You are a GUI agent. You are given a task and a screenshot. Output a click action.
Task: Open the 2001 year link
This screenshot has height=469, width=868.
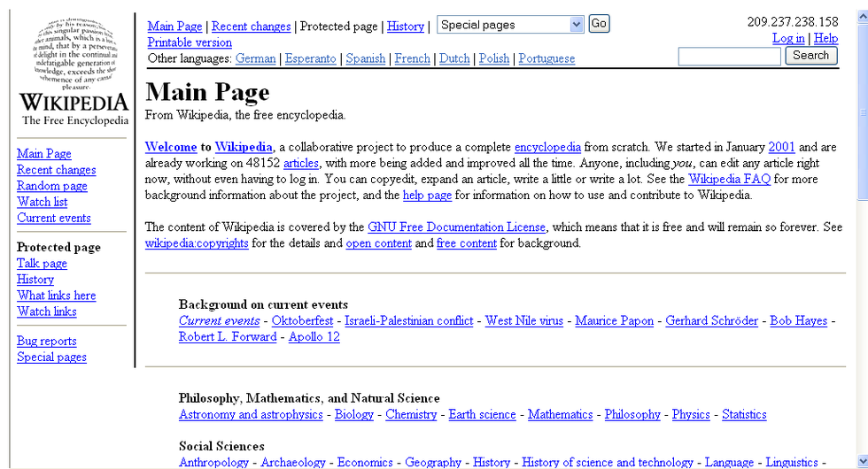tap(781, 147)
